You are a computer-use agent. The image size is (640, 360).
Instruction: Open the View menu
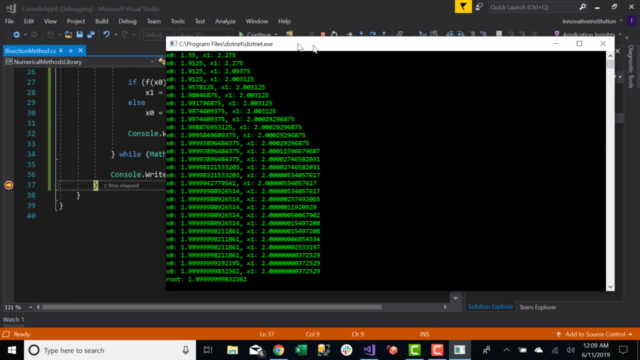(50, 21)
